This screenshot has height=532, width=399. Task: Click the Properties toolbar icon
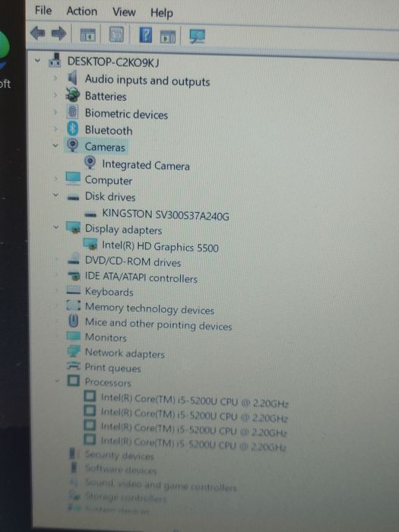coord(116,35)
